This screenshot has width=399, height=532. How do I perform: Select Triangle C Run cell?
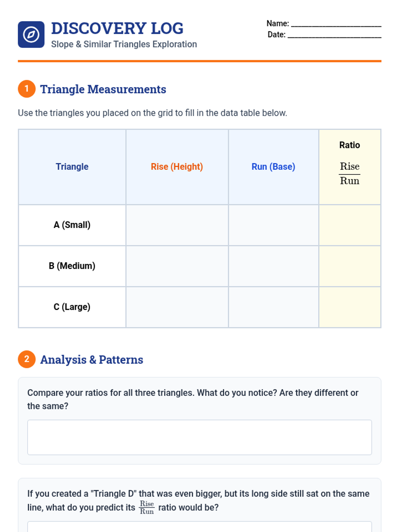tap(273, 307)
